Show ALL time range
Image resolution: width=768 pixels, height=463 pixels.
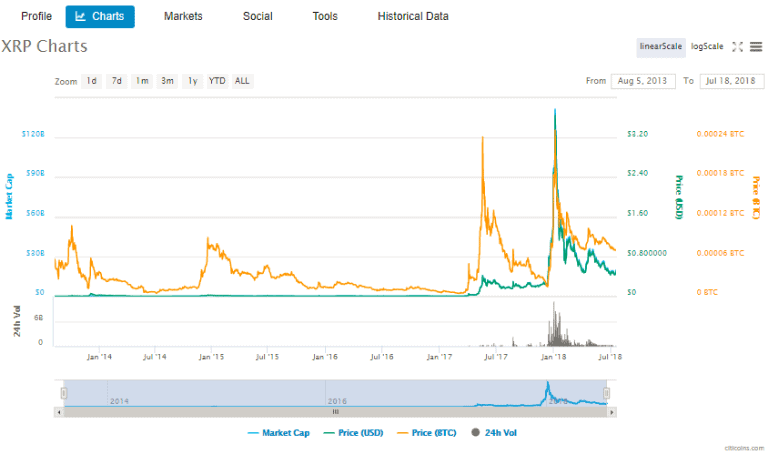click(x=242, y=81)
